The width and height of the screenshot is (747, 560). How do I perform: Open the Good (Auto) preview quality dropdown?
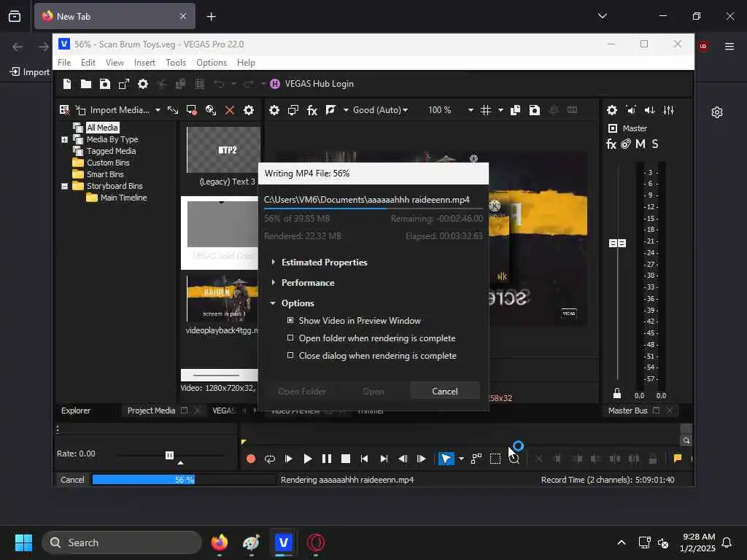(x=380, y=110)
